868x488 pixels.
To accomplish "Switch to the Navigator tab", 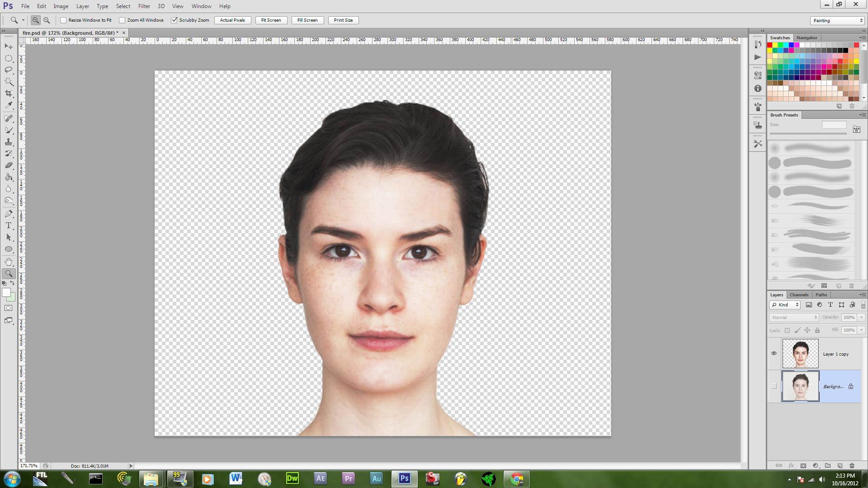I will (807, 38).
